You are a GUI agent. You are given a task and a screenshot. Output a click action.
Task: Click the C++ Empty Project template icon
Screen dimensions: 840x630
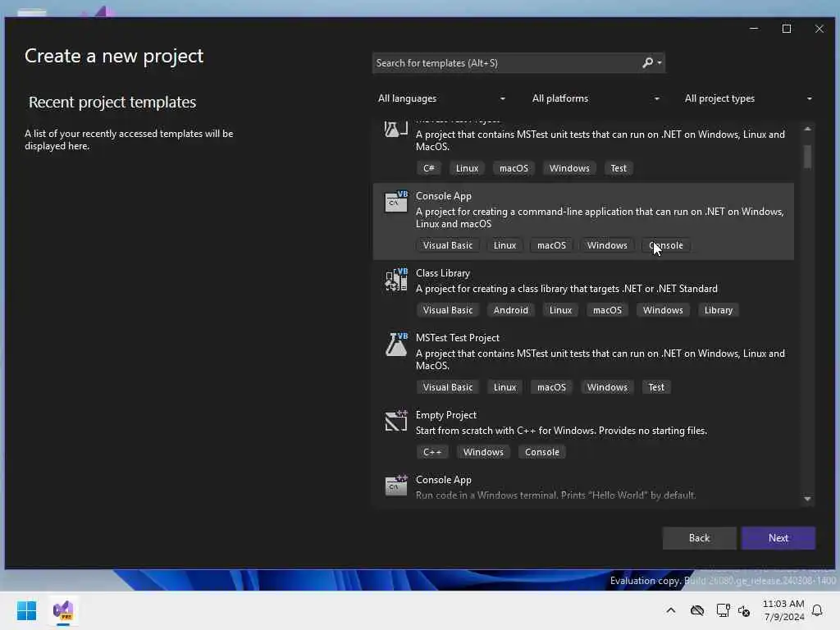(x=396, y=421)
